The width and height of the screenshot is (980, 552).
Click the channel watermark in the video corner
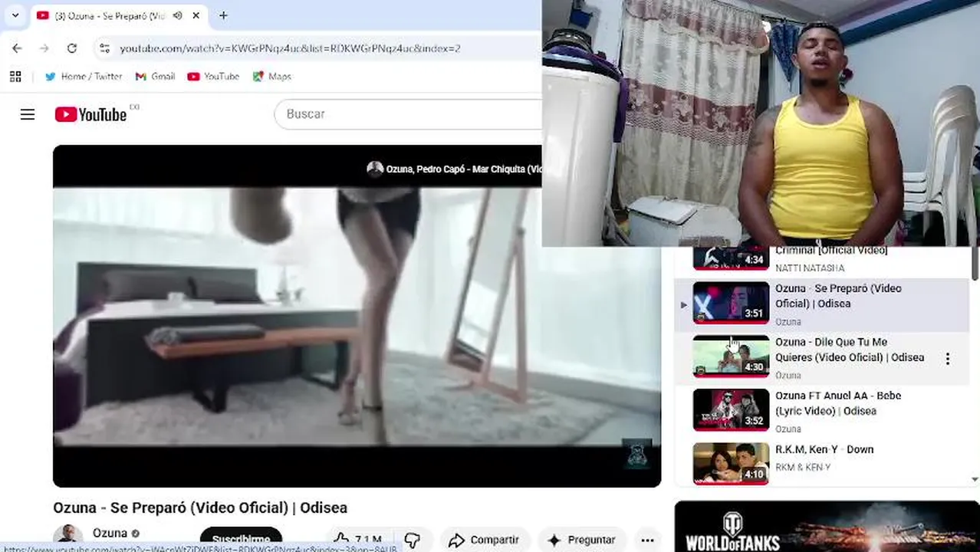(x=636, y=454)
